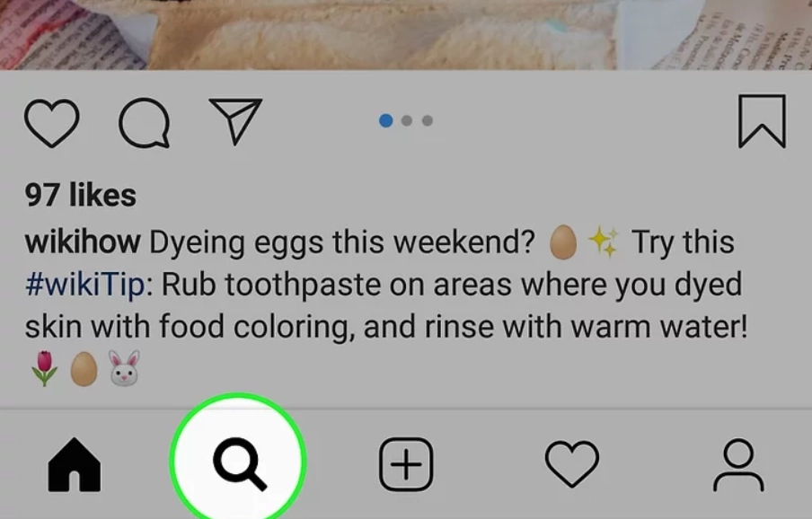Tap the bunny emoji in caption
This screenshot has height=519, width=812.
point(124,368)
